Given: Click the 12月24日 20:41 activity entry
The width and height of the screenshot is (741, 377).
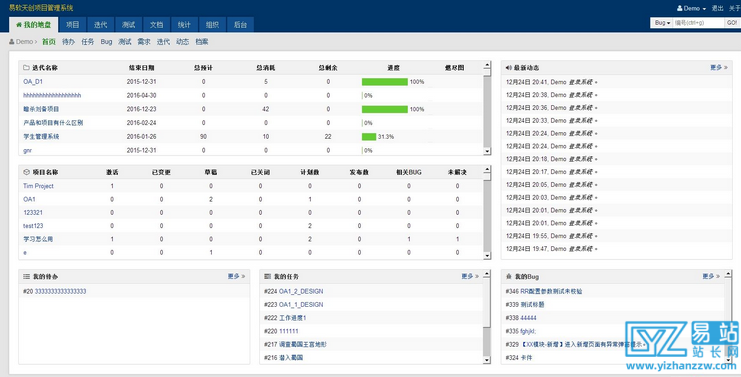Looking at the screenshot, I should (x=551, y=82).
